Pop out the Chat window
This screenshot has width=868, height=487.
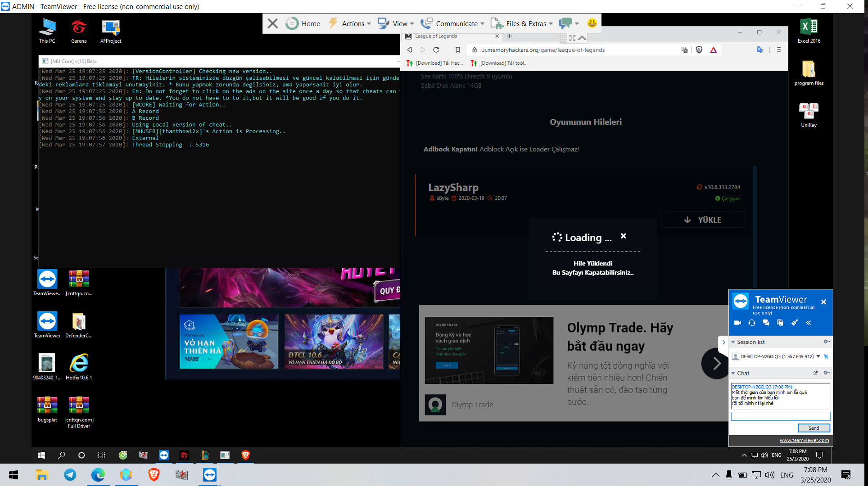point(815,373)
